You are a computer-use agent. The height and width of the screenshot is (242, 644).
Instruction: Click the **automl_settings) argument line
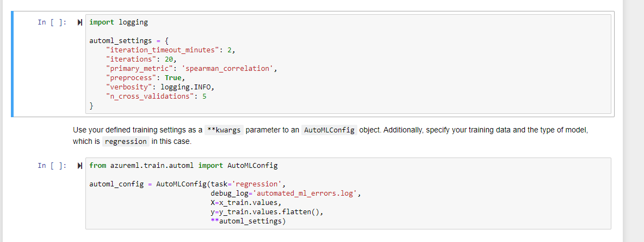point(247,222)
